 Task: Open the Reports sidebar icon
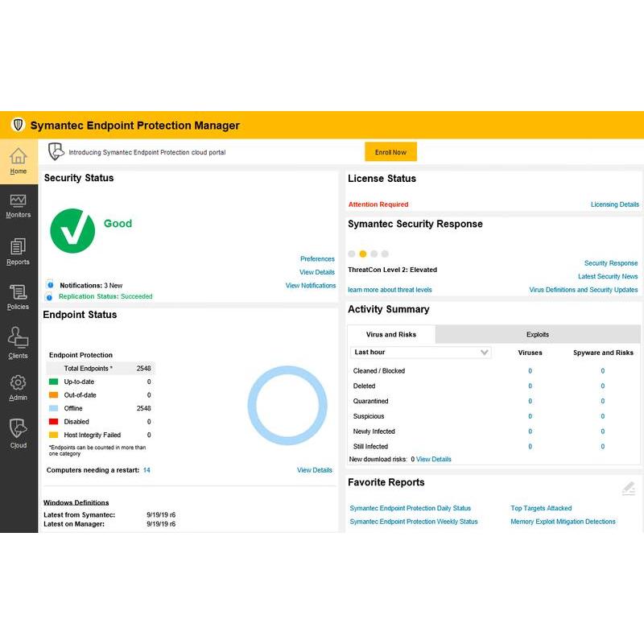(18, 246)
